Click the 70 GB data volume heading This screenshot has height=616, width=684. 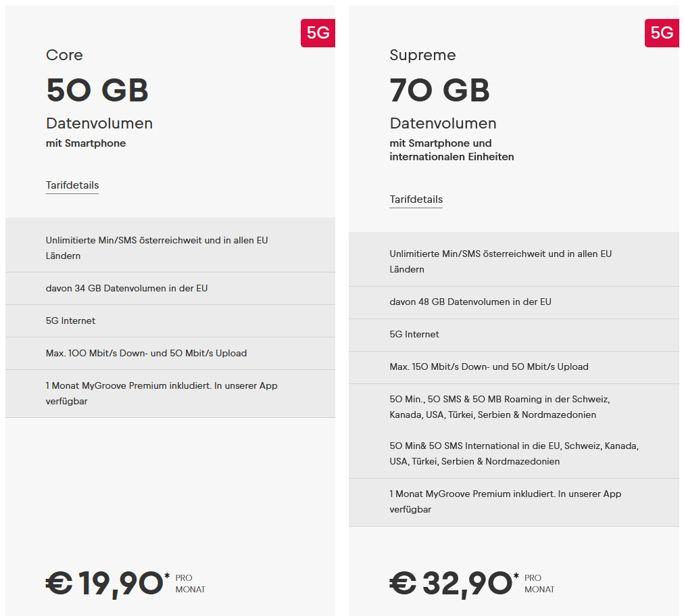pyautogui.click(x=440, y=91)
